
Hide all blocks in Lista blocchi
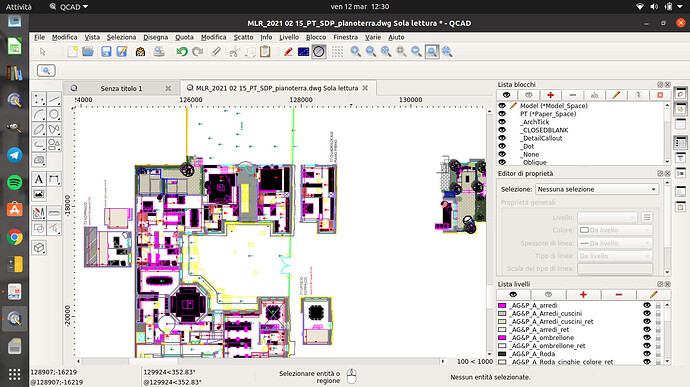pos(529,95)
